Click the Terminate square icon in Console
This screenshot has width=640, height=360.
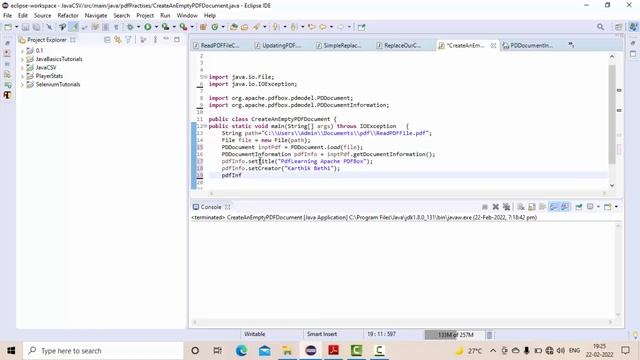point(484,207)
